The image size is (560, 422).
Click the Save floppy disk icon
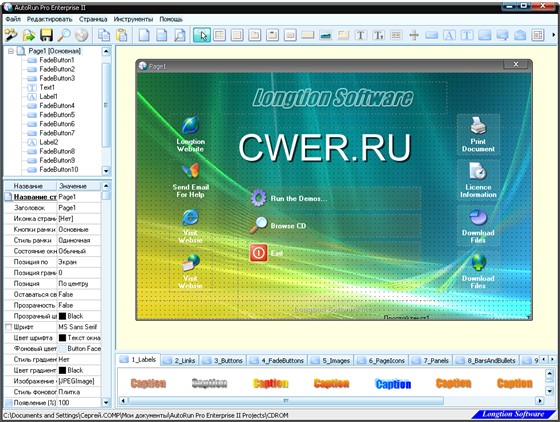pos(46,35)
